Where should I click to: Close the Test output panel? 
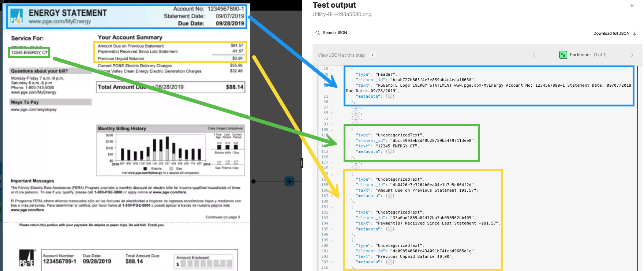[632, 5]
